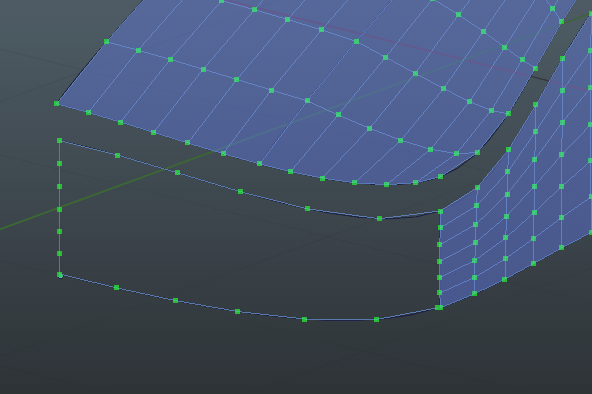Select top-left corner vertex of the open outline
Viewport: 592px width, 394px height.
click(59, 140)
